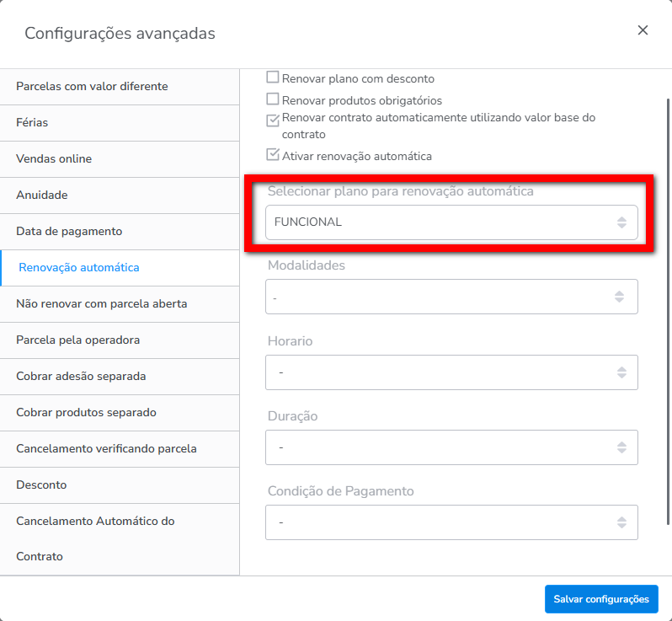The width and height of the screenshot is (672, 621).
Task: Enable Renovar produtos obrigatórios checkbox
Action: [x=273, y=99]
